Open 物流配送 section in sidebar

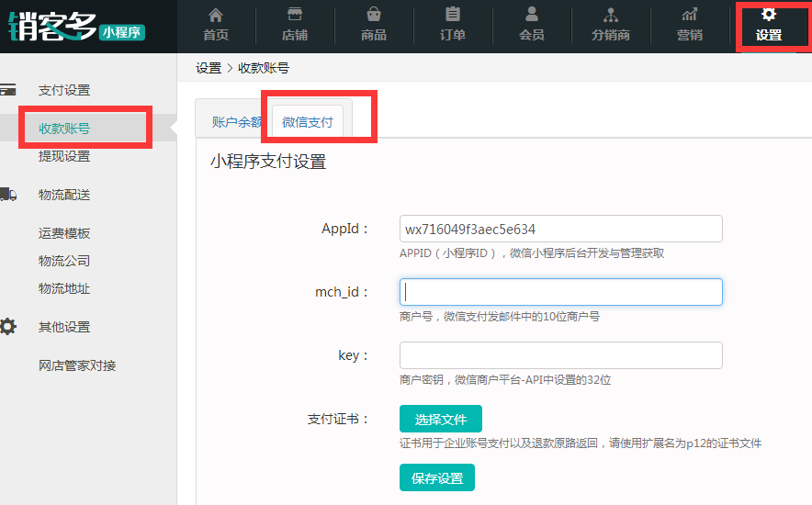click(64, 195)
